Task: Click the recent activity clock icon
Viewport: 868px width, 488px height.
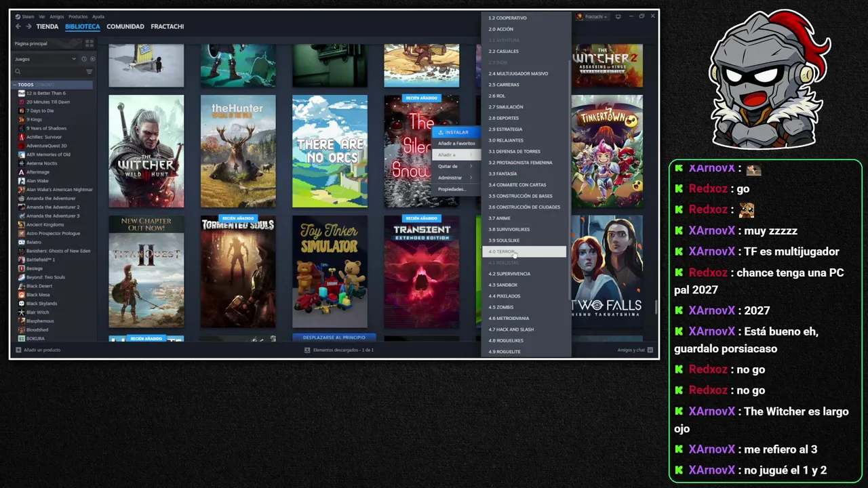Action: click(x=84, y=59)
